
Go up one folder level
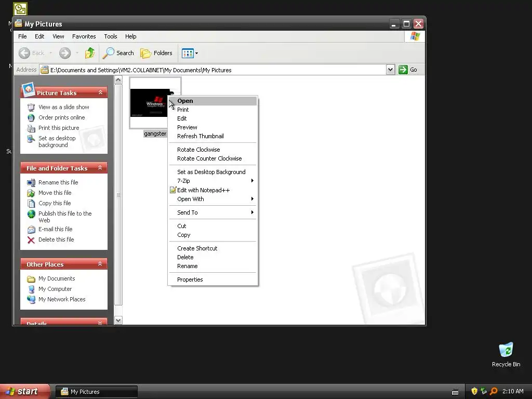click(x=90, y=53)
